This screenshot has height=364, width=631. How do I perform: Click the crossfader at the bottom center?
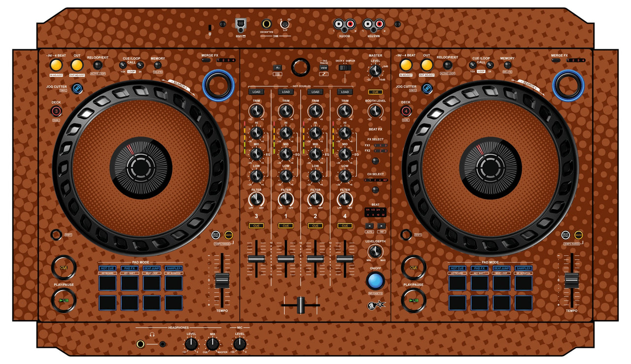point(302,304)
